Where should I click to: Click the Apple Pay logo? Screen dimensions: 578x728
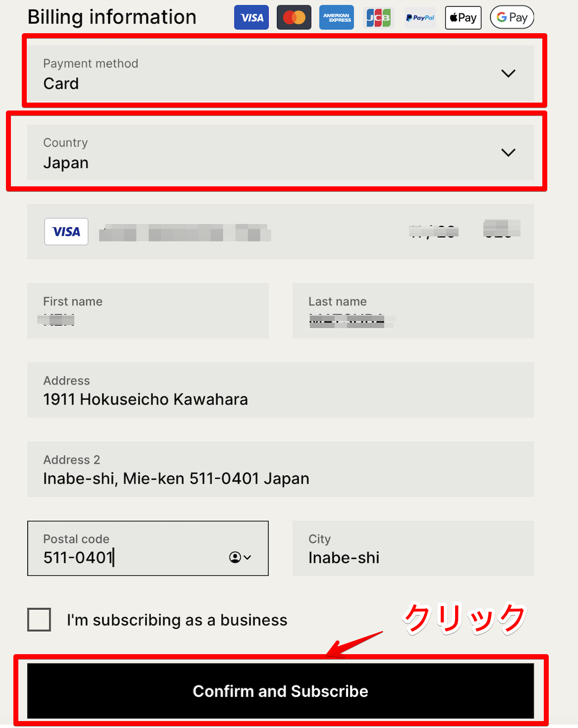pos(463,17)
